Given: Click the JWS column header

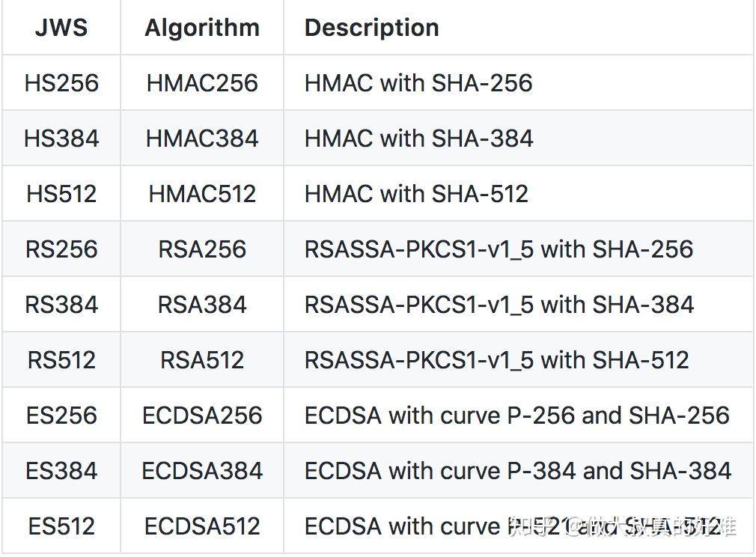Looking at the screenshot, I should click(x=61, y=28).
